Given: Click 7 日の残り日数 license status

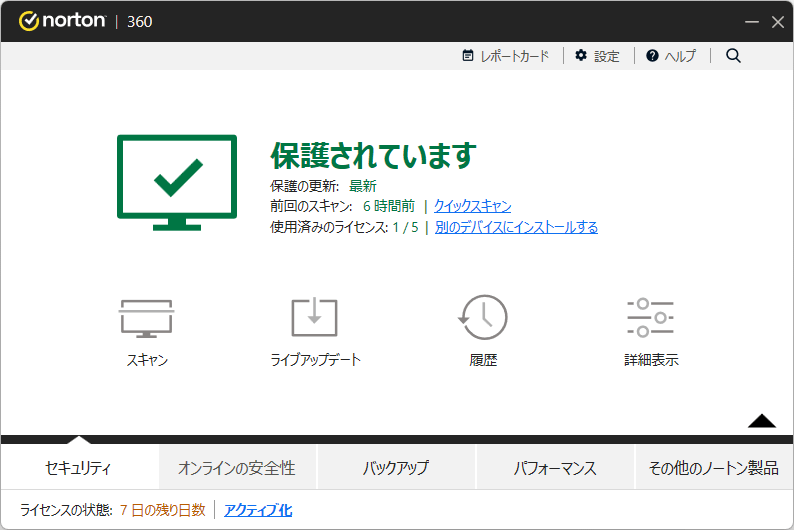Looking at the screenshot, I should pyautogui.click(x=163, y=510).
